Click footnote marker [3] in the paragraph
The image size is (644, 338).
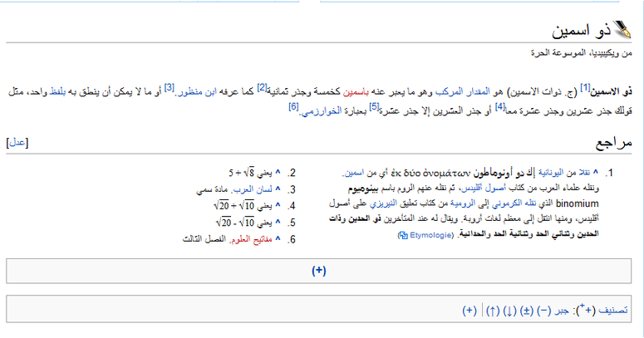(x=169, y=86)
